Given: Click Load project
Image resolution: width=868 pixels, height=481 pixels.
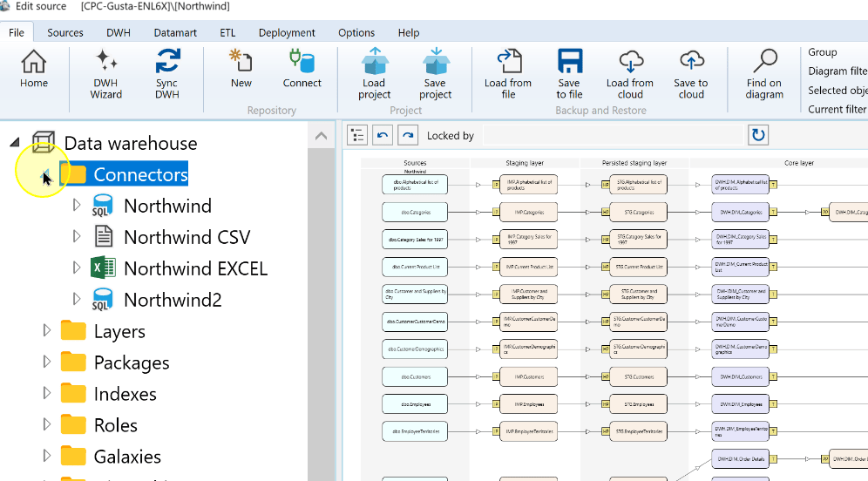Looking at the screenshot, I should [374, 74].
